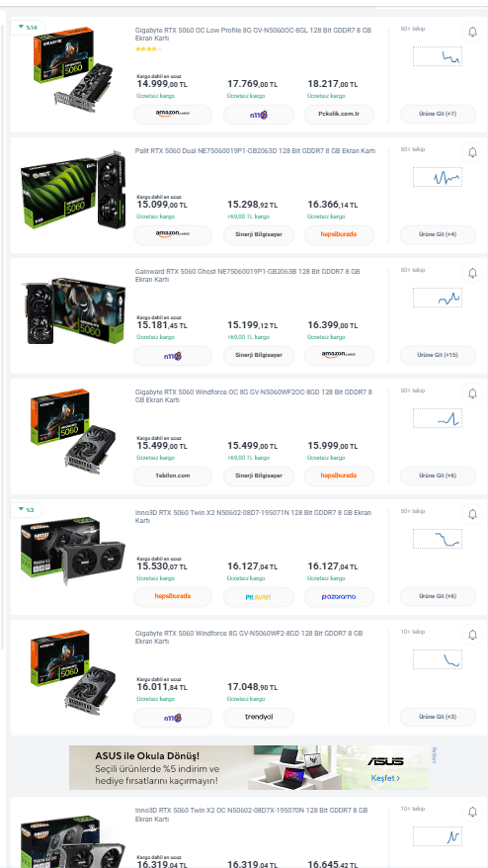This screenshot has height=868, width=488.
Task: Expand 'Ürüne Git (+7)' offers for Gigabyte Low Profile
Action: [438, 114]
